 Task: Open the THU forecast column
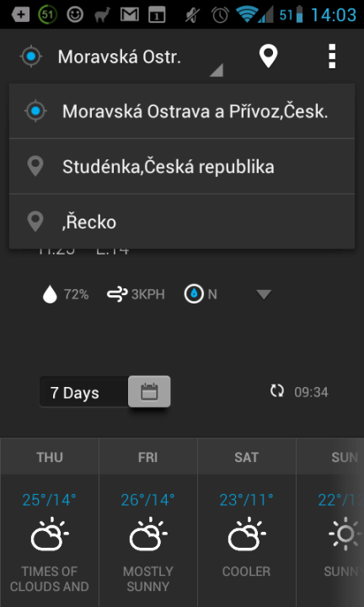[50, 522]
